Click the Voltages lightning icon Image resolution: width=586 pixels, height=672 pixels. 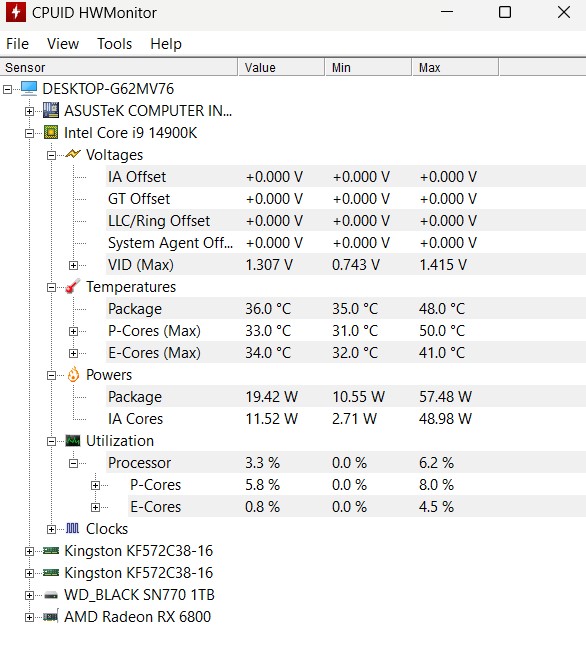coord(73,154)
